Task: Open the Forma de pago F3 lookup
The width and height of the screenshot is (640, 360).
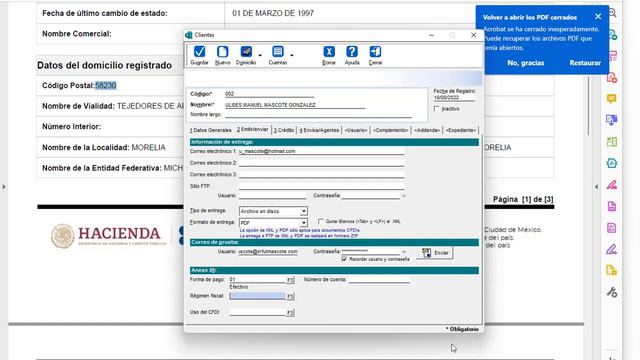Action: pos(290,280)
